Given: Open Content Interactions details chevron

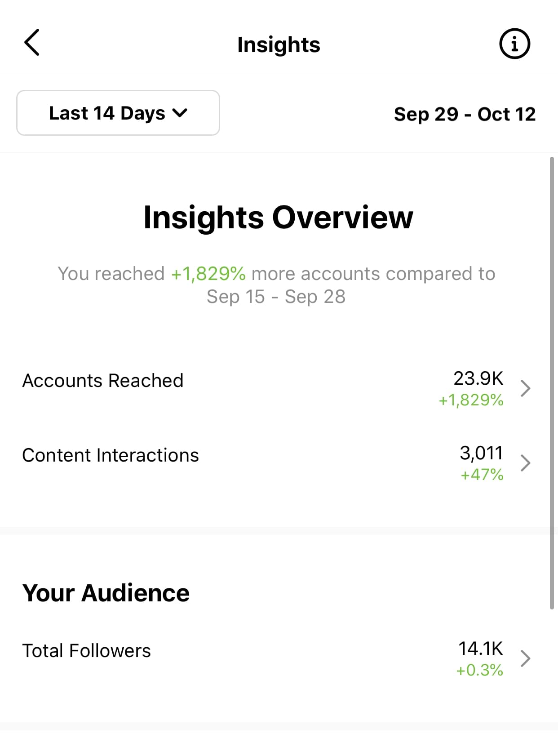Looking at the screenshot, I should tap(525, 463).
